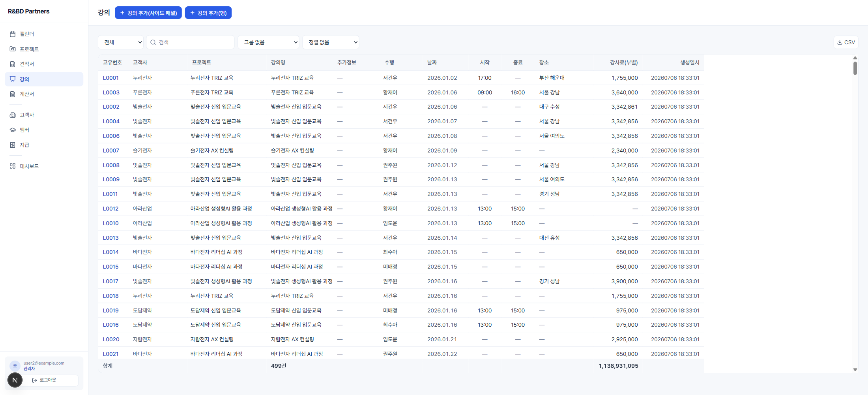Export the table with CSV button
Screen dimensions: 868x395
coord(846,42)
